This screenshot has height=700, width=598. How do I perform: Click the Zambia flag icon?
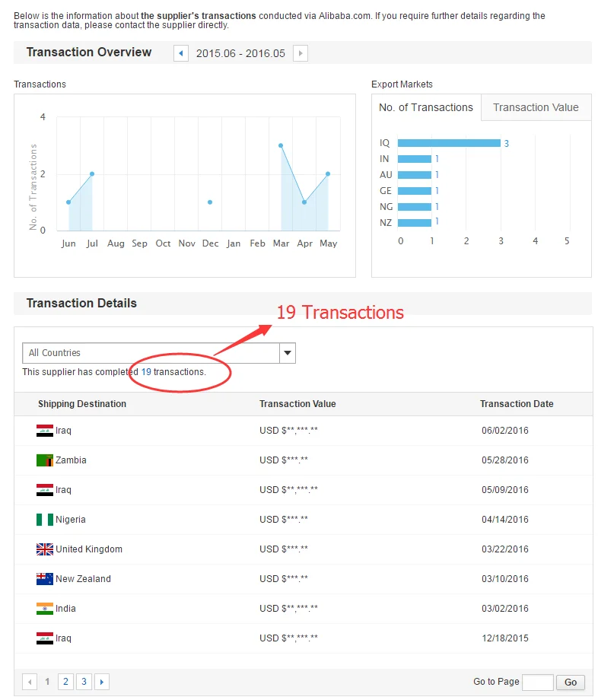pos(44,460)
